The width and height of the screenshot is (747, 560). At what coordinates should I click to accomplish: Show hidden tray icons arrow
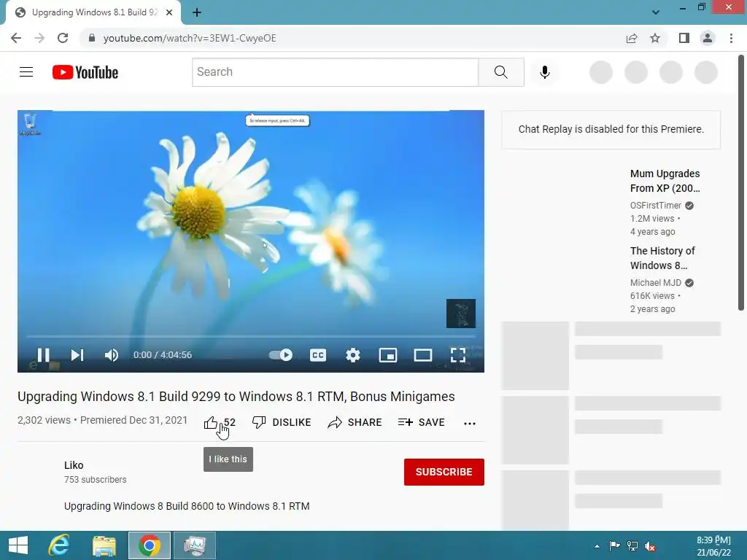coord(597,546)
